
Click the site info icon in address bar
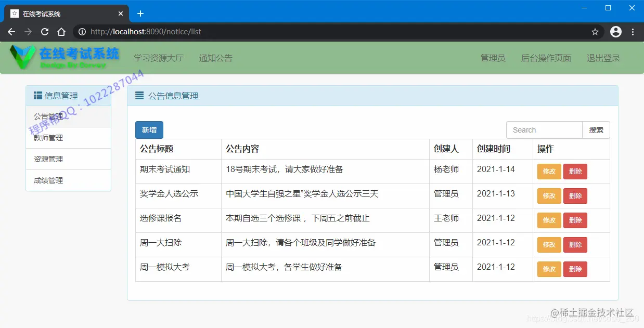pos(82,32)
